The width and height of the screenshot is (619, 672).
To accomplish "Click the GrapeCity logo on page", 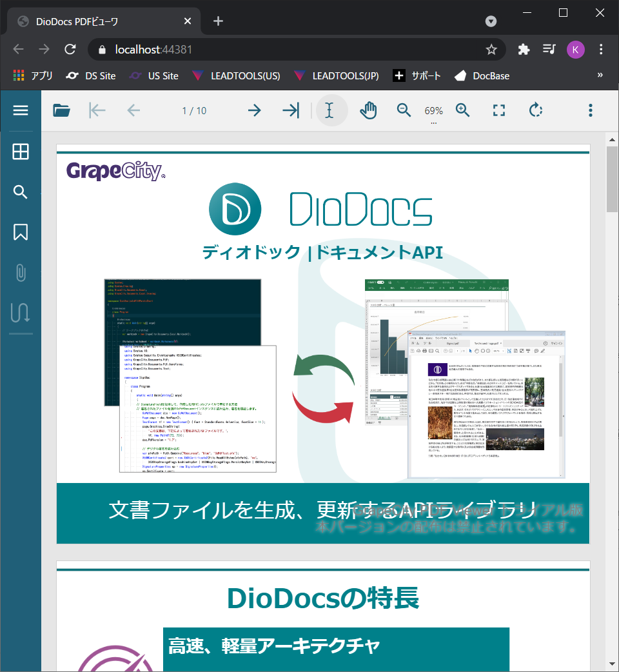I will pos(115,170).
